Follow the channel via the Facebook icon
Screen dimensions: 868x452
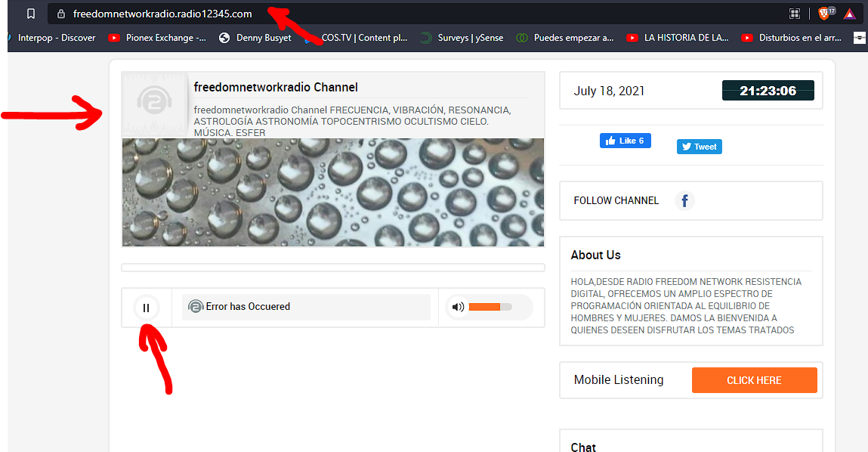coord(684,200)
